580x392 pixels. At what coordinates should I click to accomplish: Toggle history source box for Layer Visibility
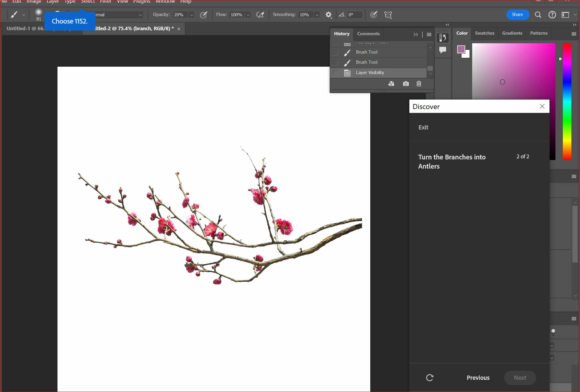335,73
